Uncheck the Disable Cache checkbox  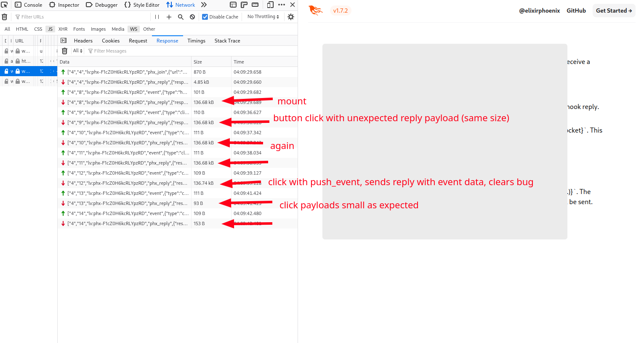(x=205, y=17)
